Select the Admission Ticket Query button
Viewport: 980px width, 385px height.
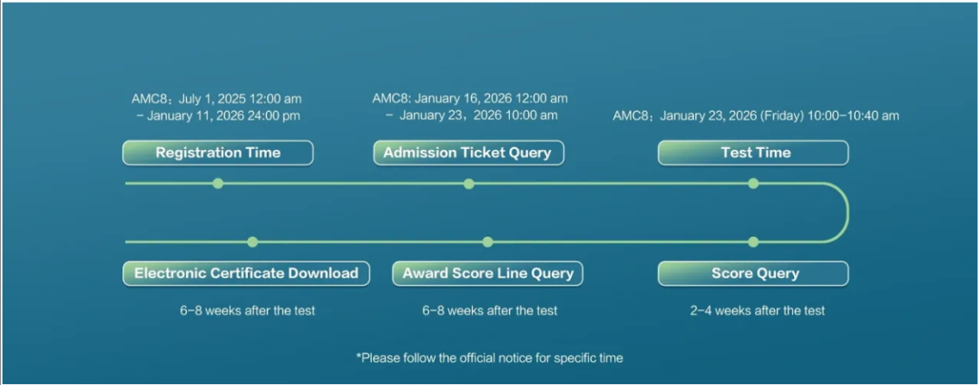click(468, 153)
